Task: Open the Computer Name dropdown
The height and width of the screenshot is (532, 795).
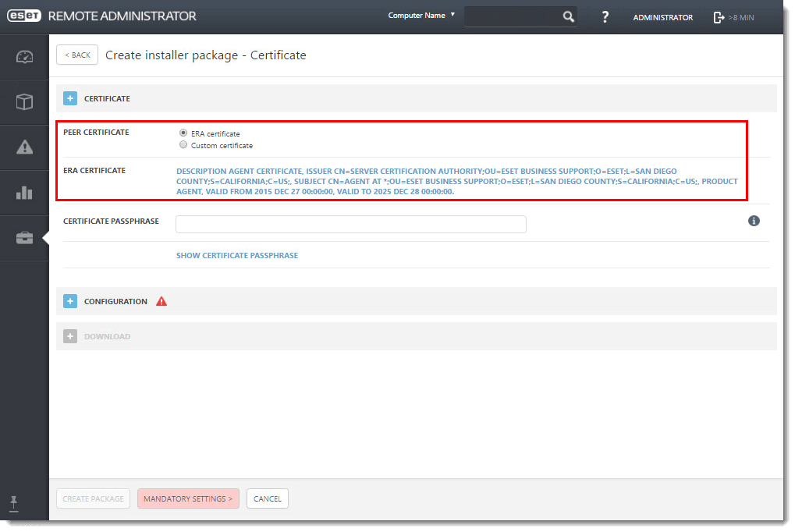Action: coord(421,16)
